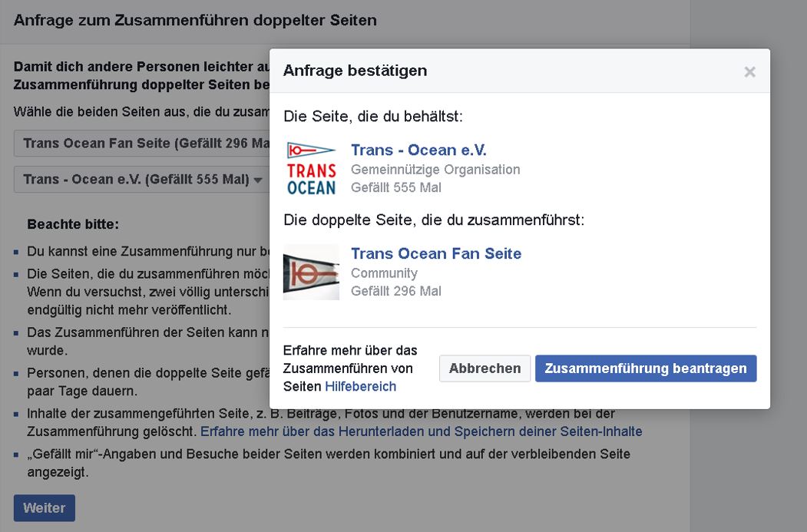
Task: Click the text Gemeinnützige Organisation
Action: click(x=435, y=169)
